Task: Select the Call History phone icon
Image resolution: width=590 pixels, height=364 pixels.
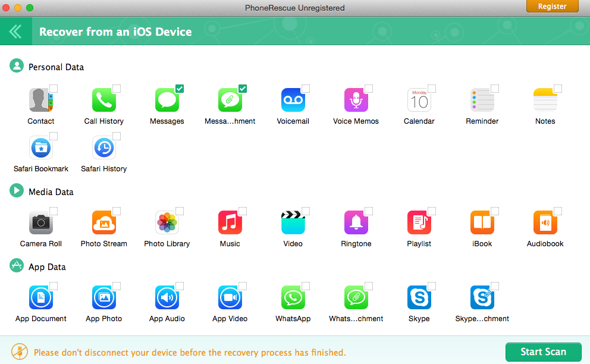Action: click(104, 100)
